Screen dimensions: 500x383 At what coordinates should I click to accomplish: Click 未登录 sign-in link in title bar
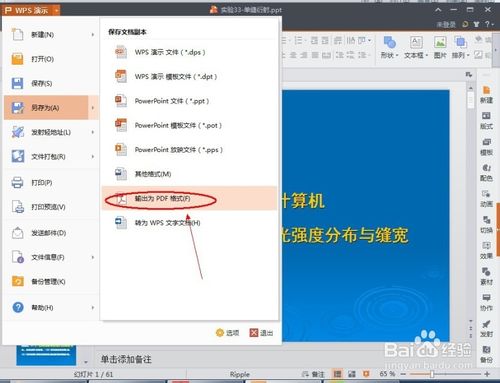click(x=446, y=24)
